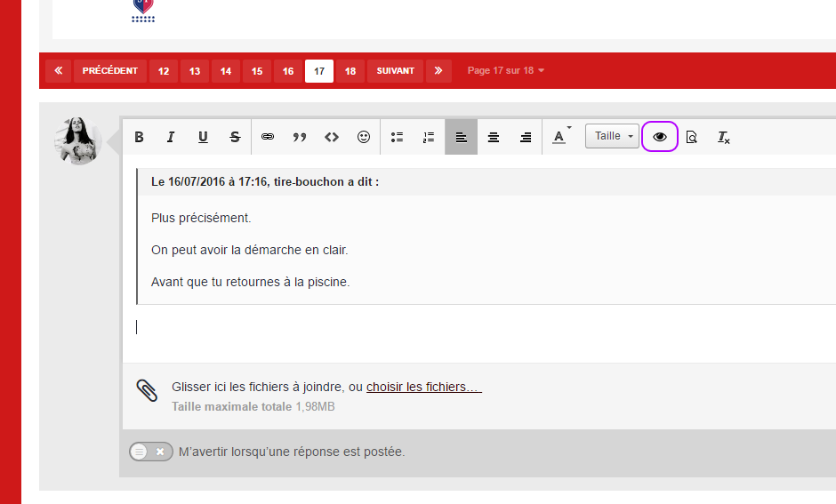
Task: Click the line 'Avant que tu retournes à la piscine.'
Action: [251, 282]
